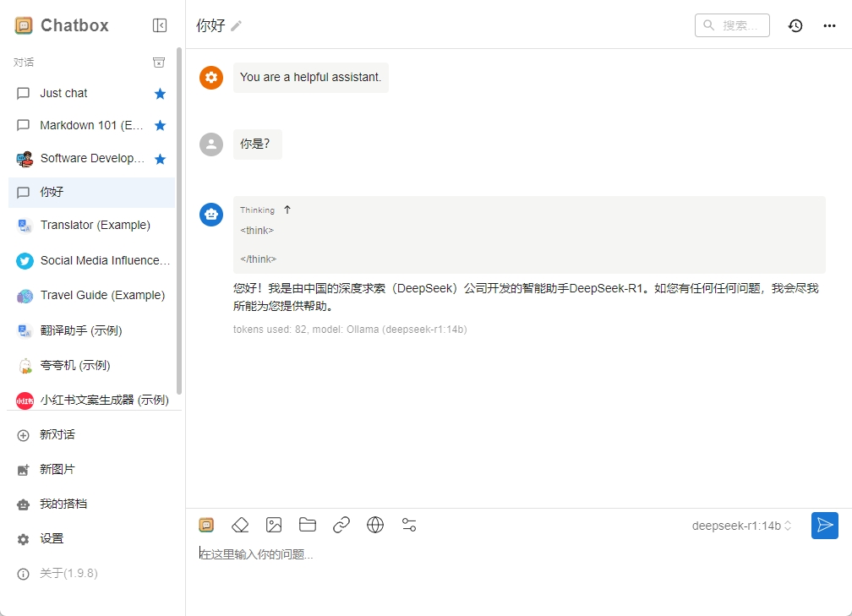Screen dimensions: 852x616
Task: Start a new chat with 新对话
Action: click(57, 434)
